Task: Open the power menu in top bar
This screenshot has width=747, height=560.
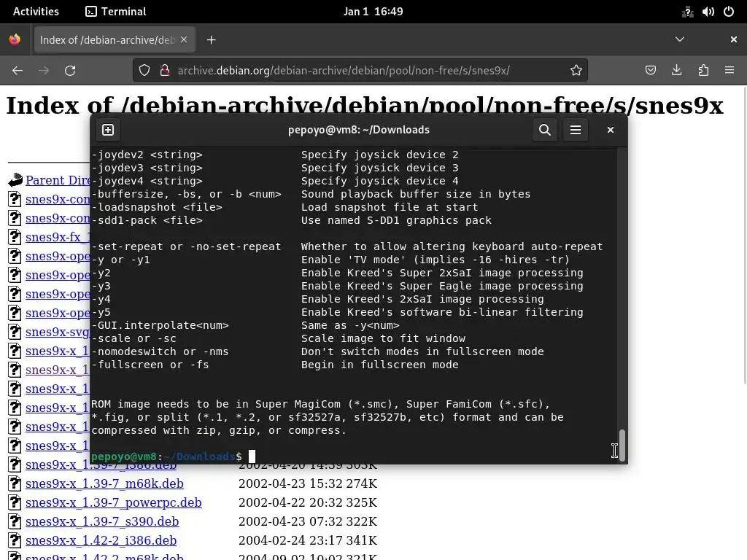Action: (x=729, y=12)
